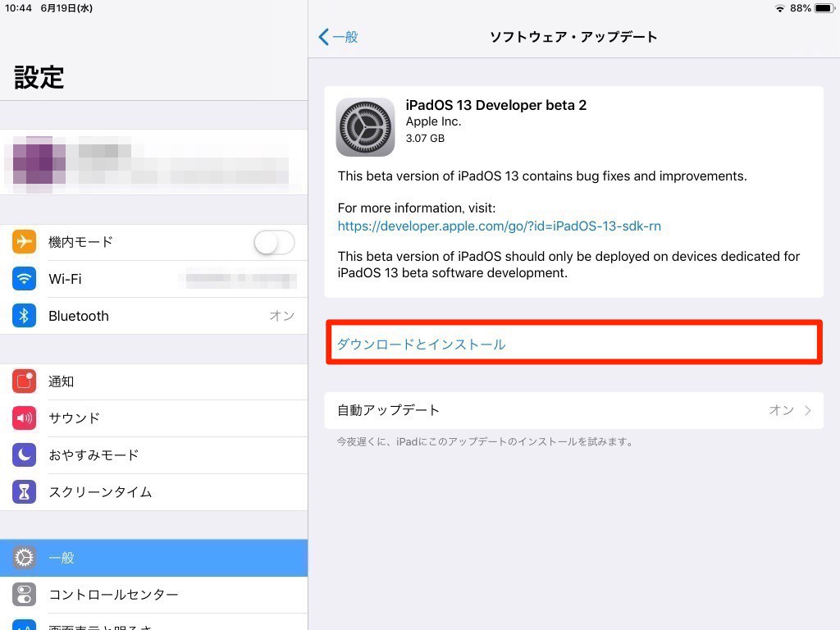Tap the red 通知 notification icon

[x=24, y=381]
